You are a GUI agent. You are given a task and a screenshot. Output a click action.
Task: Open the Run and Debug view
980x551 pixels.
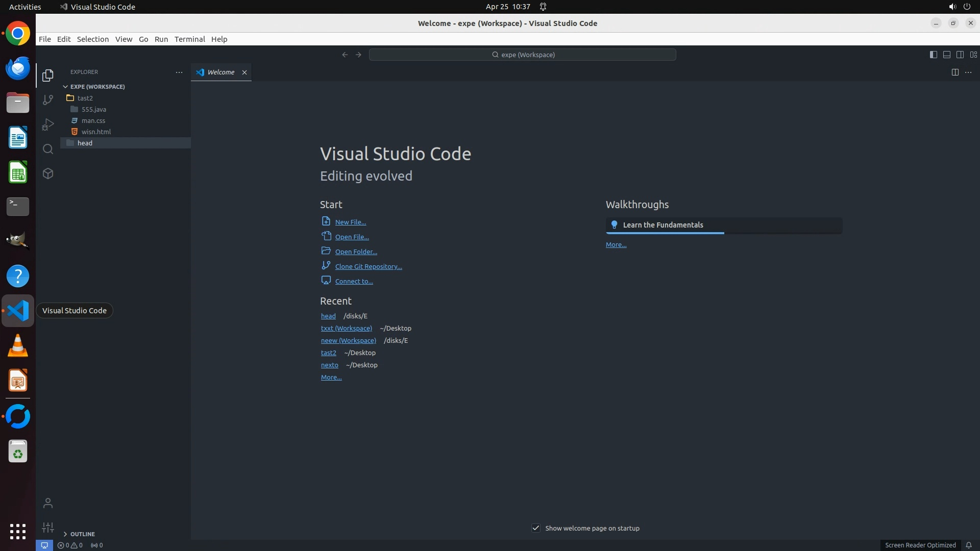(48, 124)
